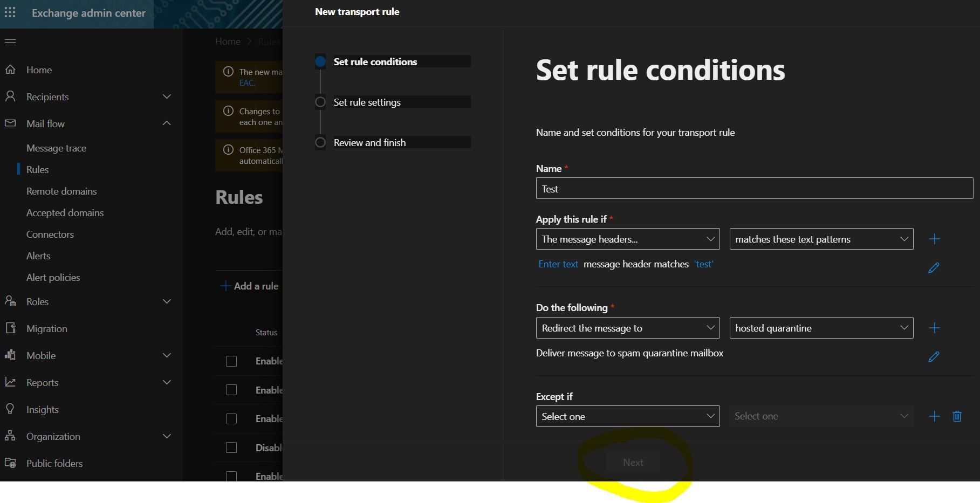Click the Name field containing 'Test'
This screenshot has height=503, width=980.
[x=755, y=189]
